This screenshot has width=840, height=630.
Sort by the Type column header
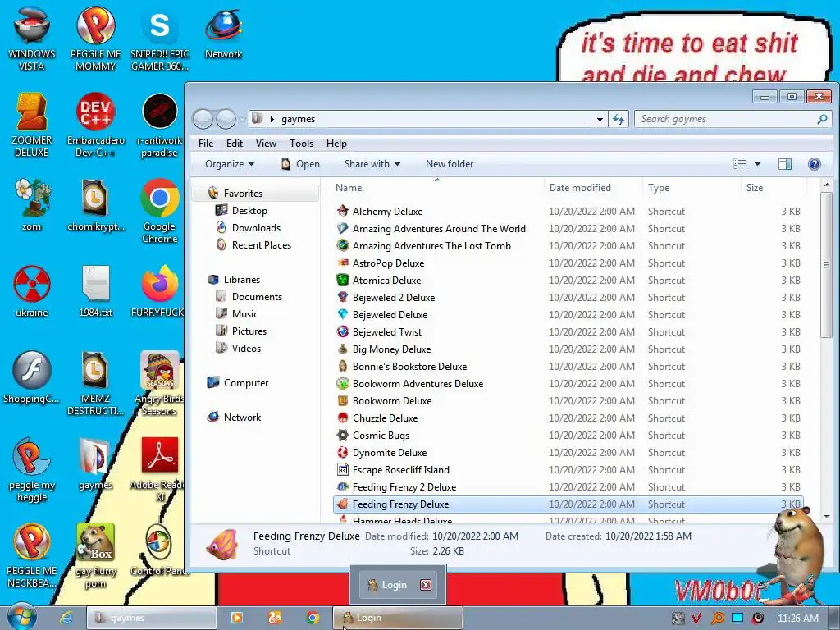pyautogui.click(x=692, y=188)
